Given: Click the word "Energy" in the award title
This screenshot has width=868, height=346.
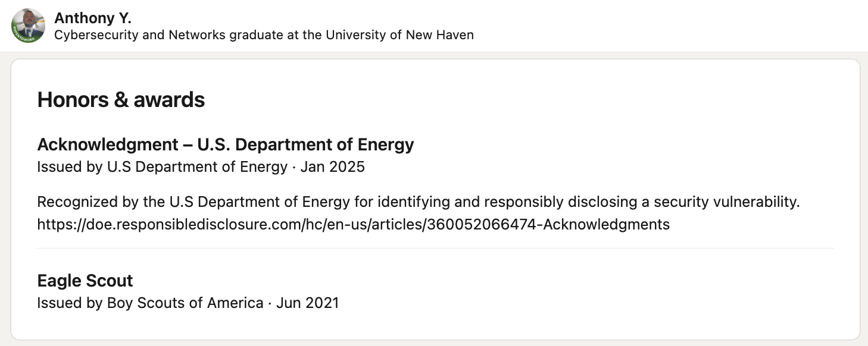Looking at the screenshot, I should [x=385, y=144].
